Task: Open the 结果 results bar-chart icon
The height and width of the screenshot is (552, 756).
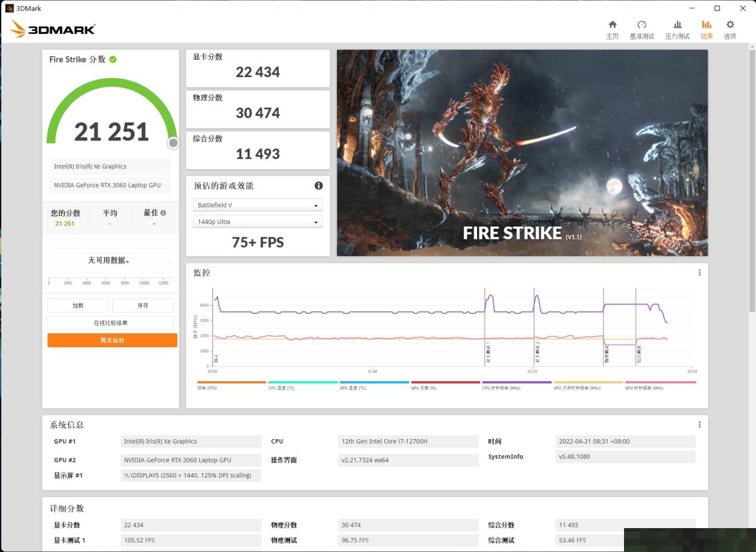Action: coord(706,24)
